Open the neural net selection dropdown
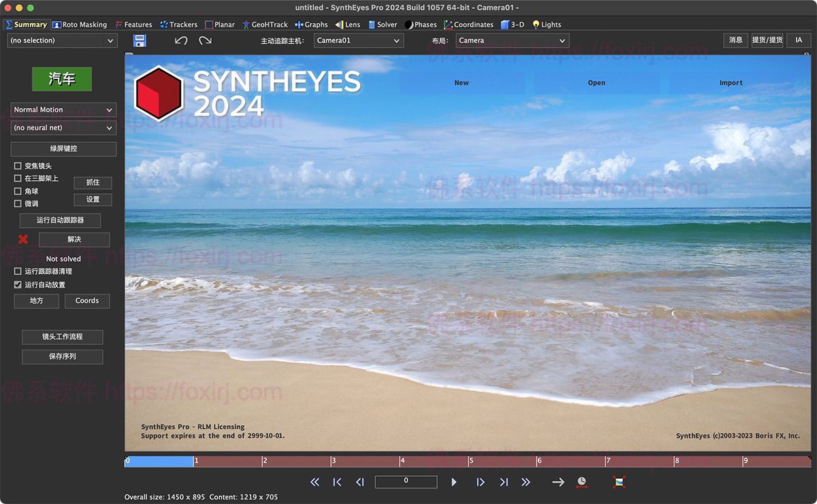 point(63,127)
